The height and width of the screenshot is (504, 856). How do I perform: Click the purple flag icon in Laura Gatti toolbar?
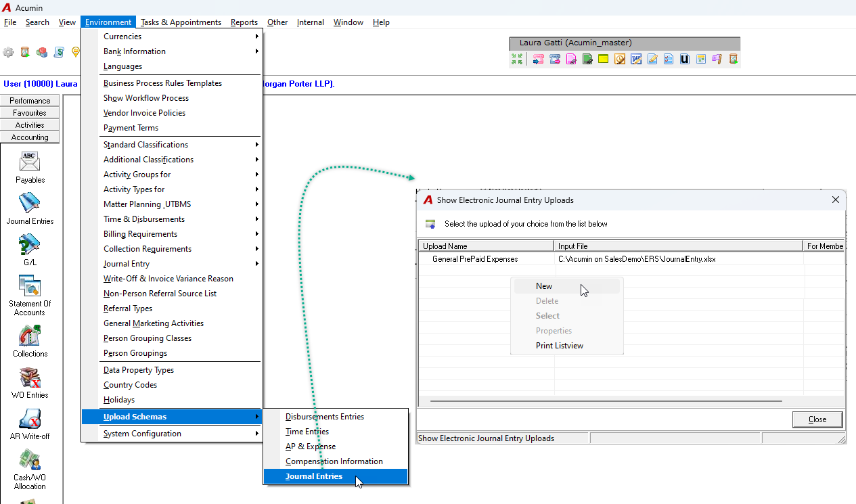click(717, 60)
